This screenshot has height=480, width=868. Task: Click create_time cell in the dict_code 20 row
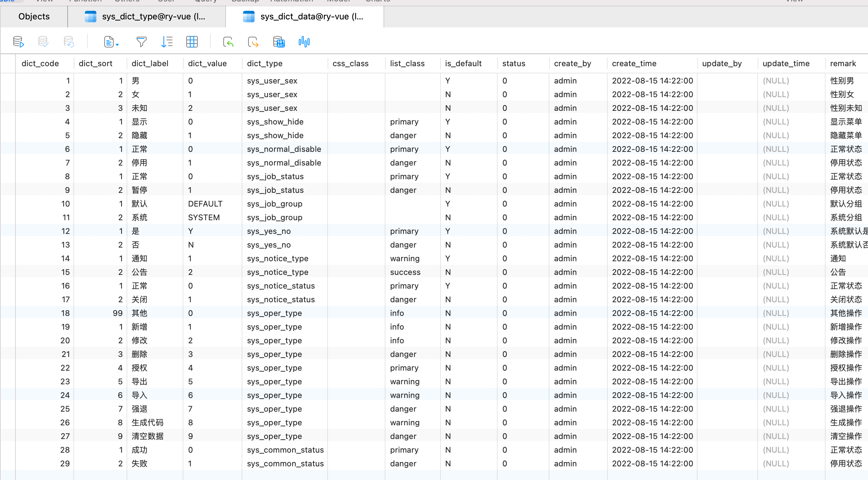(652, 340)
